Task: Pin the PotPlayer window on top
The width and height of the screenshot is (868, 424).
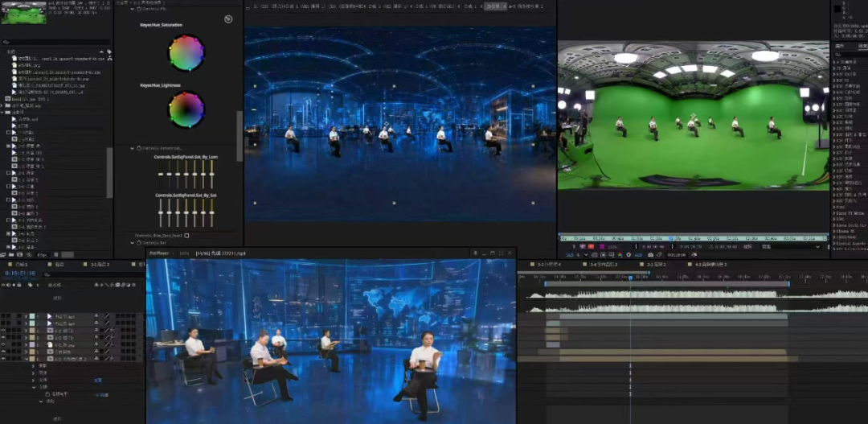Action: (x=475, y=253)
